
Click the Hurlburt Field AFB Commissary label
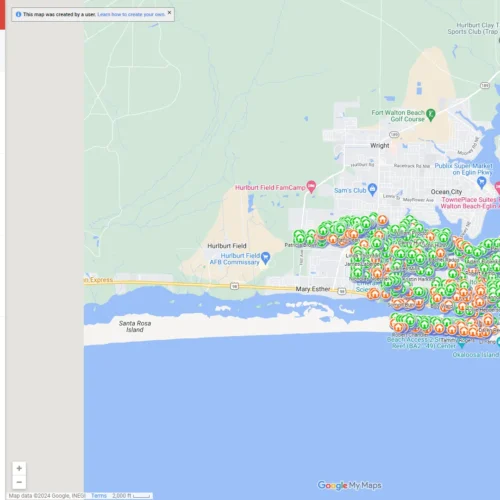click(235, 259)
